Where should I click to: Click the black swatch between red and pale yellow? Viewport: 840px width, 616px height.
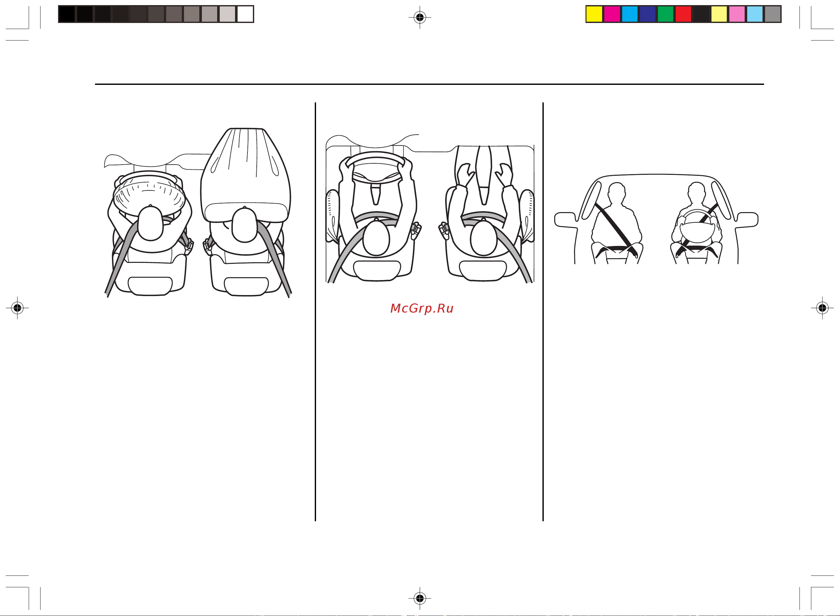(701, 14)
